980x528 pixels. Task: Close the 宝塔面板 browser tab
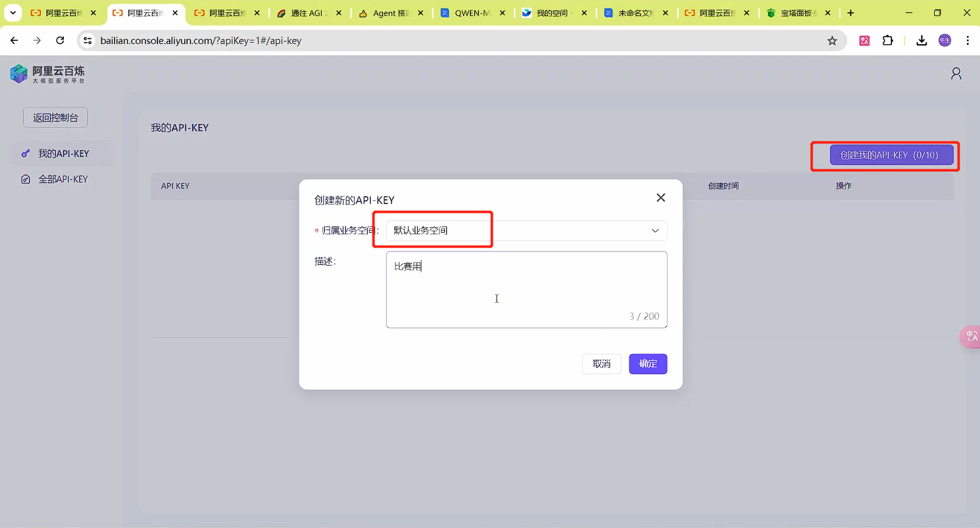(x=828, y=12)
